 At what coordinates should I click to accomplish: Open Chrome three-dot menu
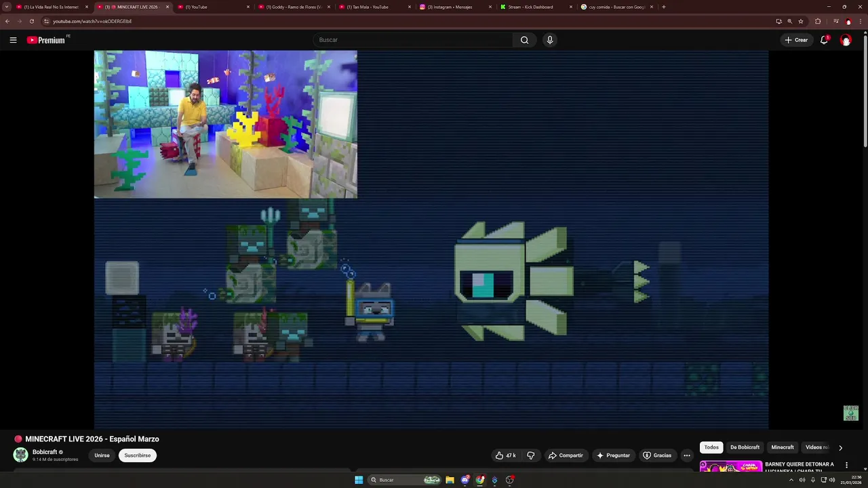(861, 21)
